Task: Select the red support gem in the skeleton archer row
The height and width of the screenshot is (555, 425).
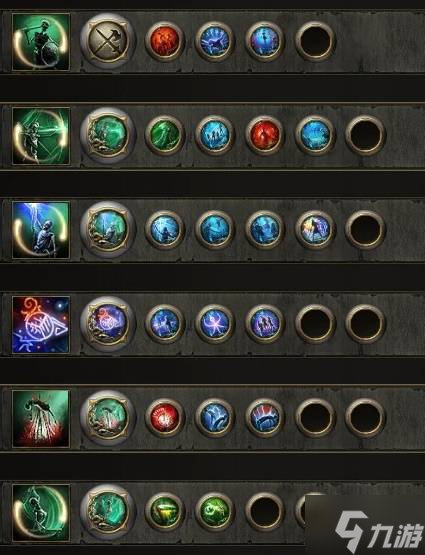Action: [264, 135]
